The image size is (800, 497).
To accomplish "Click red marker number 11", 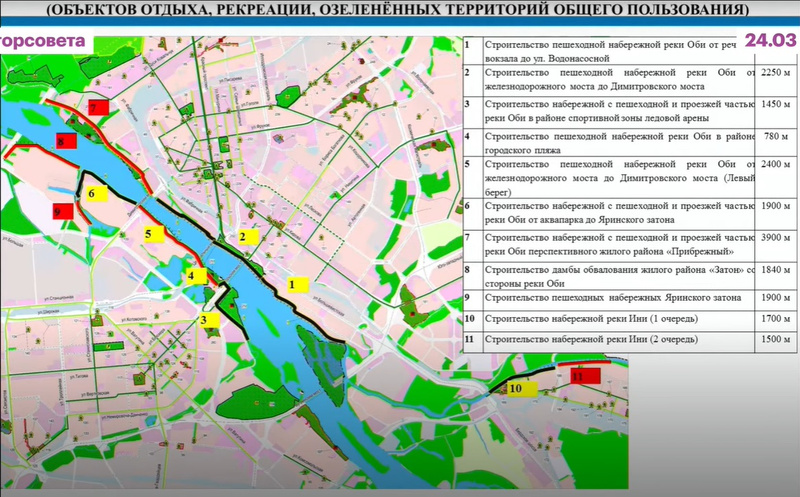I will tap(585, 377).
